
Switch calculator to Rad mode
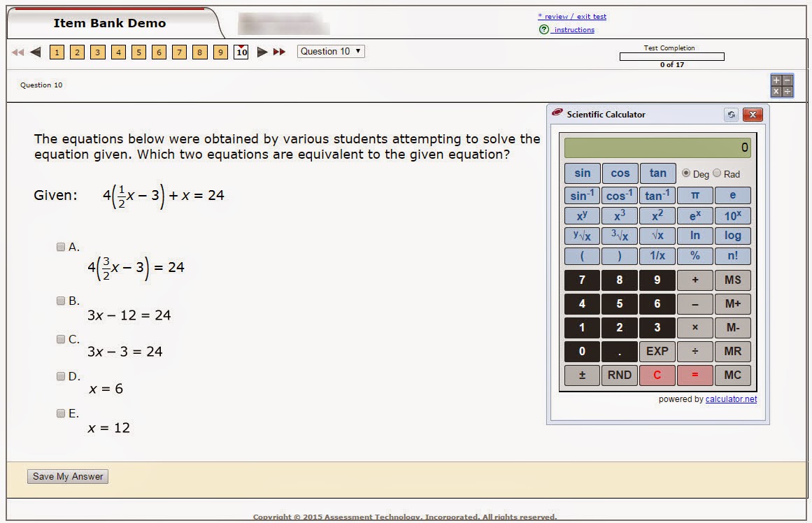(x=718, y=173)
